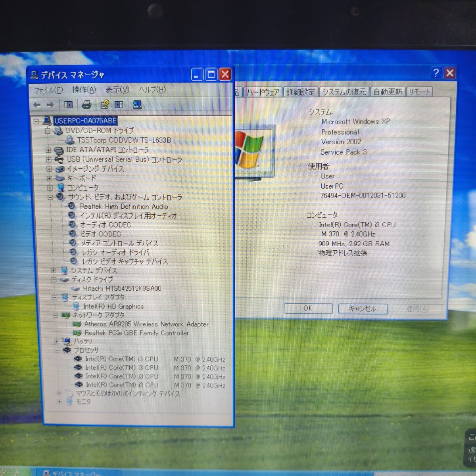
Task: Click the ? help button in System Properties
Action: (x=436, y=73)
